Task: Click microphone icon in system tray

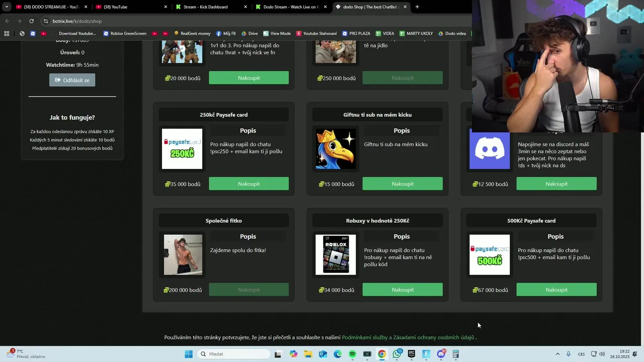Action: click(569, 354)
